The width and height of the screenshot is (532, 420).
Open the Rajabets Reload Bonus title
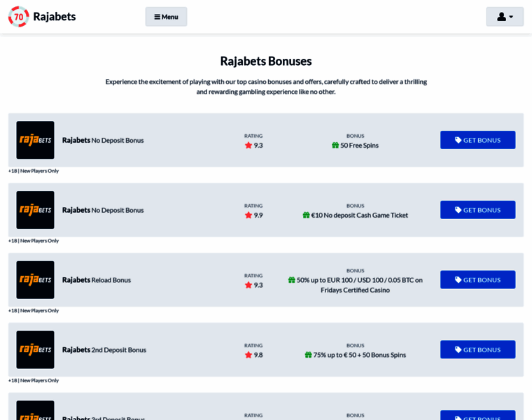97,280
